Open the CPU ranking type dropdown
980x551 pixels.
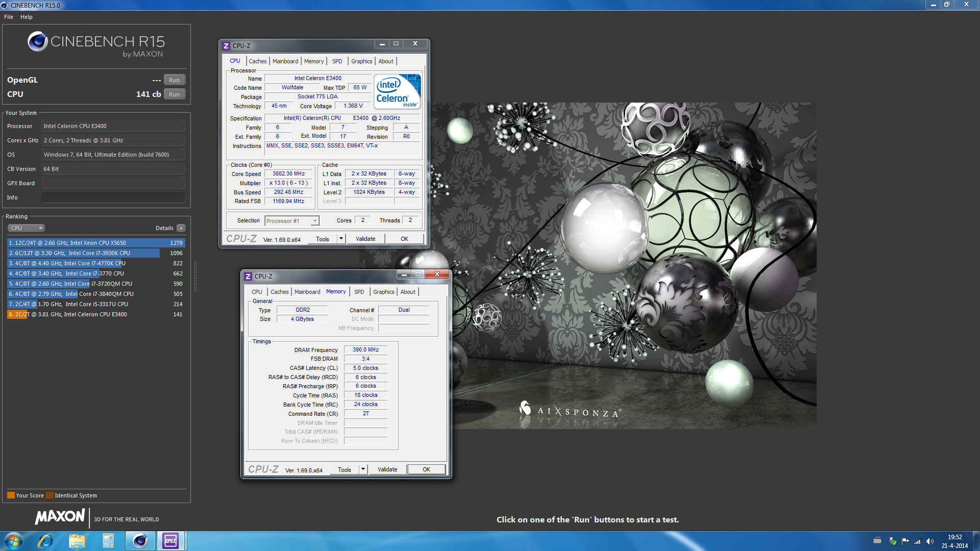click(27, 228)
